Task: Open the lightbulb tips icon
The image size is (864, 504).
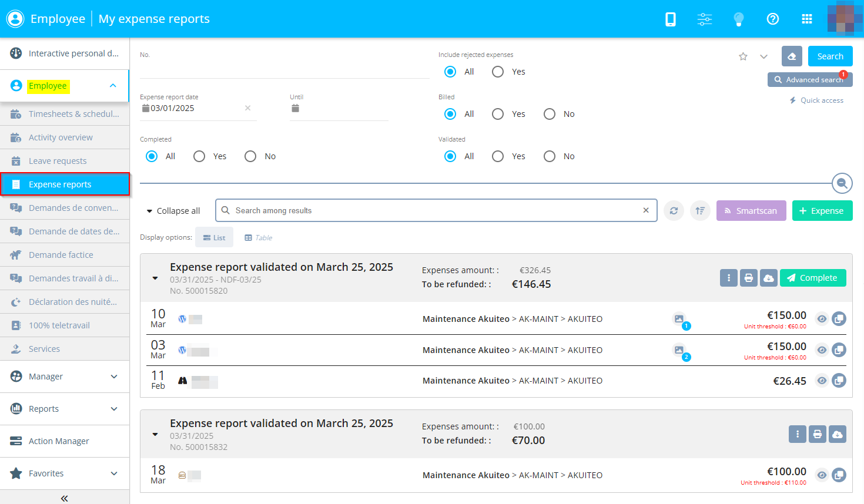Action: pos(739,19)
